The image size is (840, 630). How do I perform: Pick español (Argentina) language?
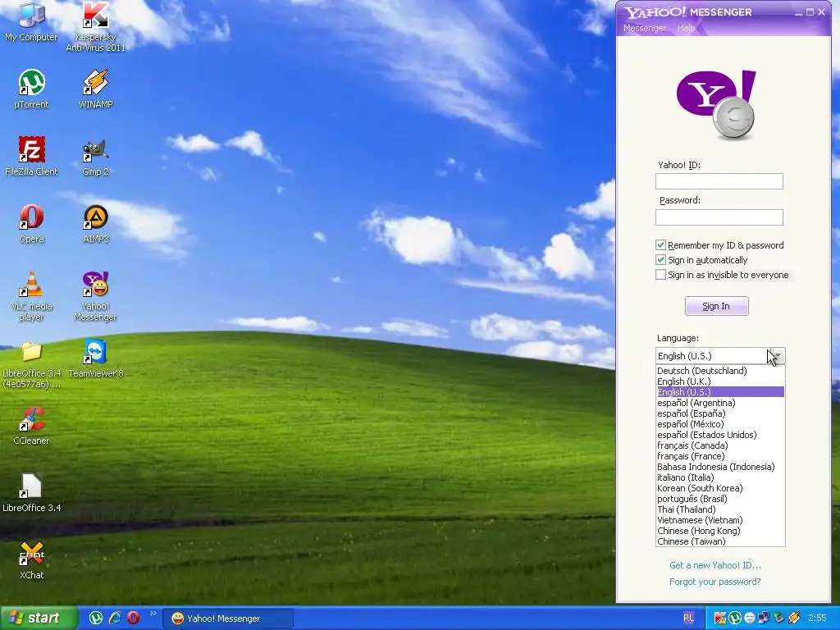pyautogui.click(x=720, y=403)
